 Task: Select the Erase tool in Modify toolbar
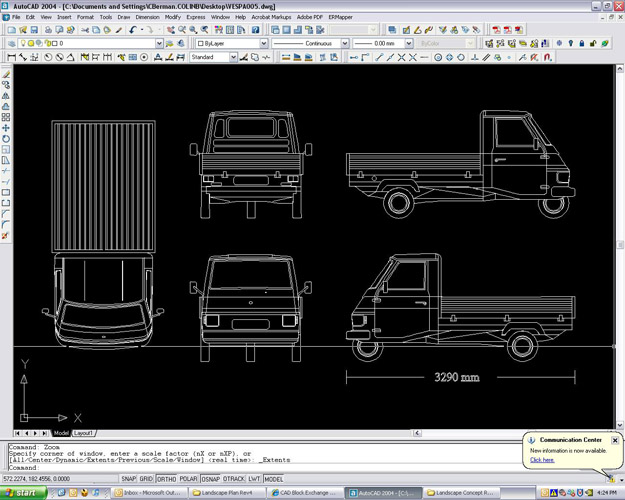(x=6, y=74)
